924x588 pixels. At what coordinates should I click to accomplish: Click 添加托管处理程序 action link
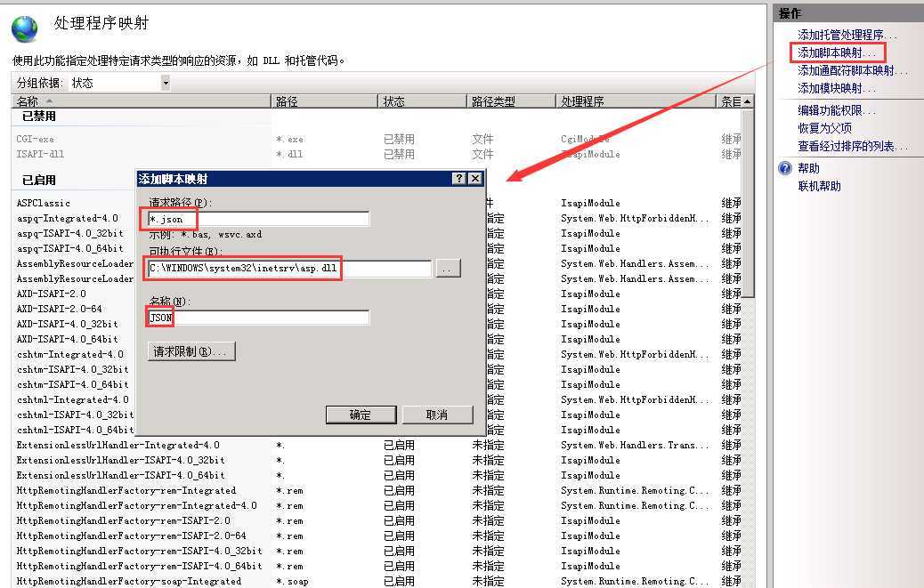coord(847,35)
